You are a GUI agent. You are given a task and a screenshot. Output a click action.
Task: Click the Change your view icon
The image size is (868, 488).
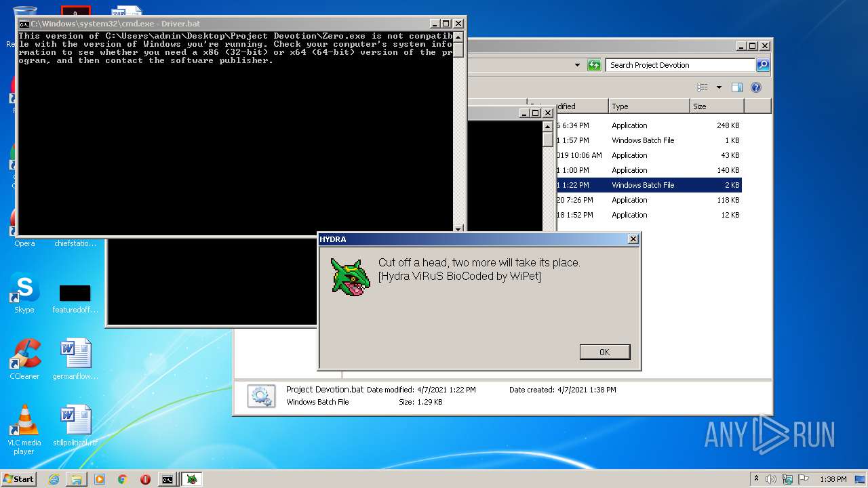(x=703, y=87)
